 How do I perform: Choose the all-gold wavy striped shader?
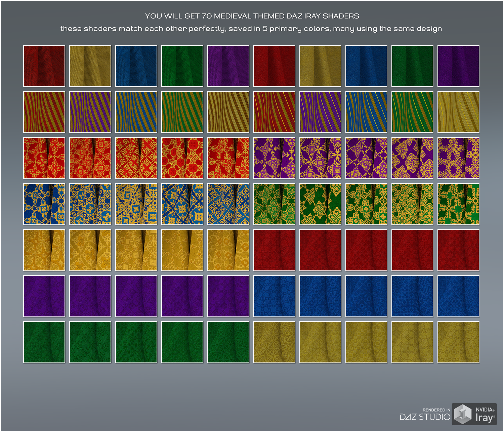click(x=458, y=112)
